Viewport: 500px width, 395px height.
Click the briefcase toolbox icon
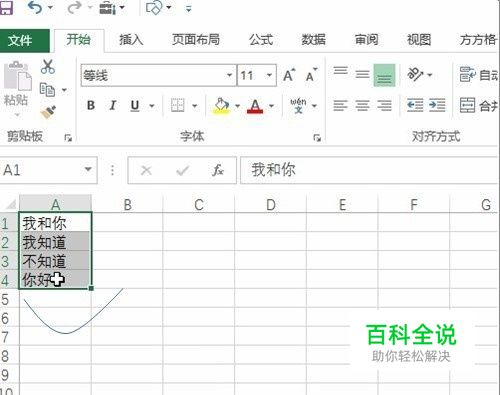[107, 7]
